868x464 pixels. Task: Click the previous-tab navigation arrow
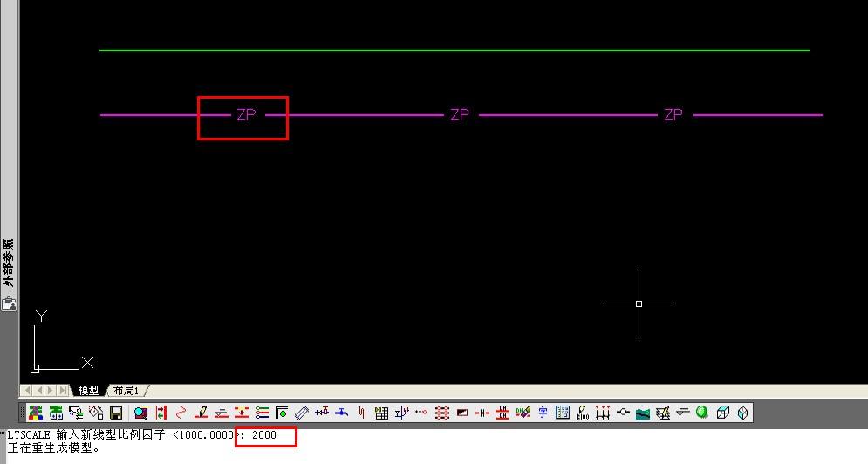[x=38, y=391]
